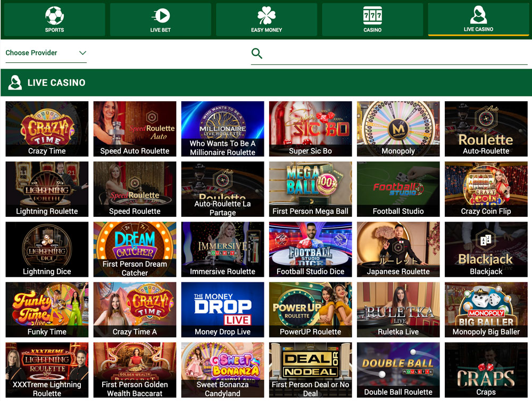Launch the Speed Roulette game

point(135,189)
